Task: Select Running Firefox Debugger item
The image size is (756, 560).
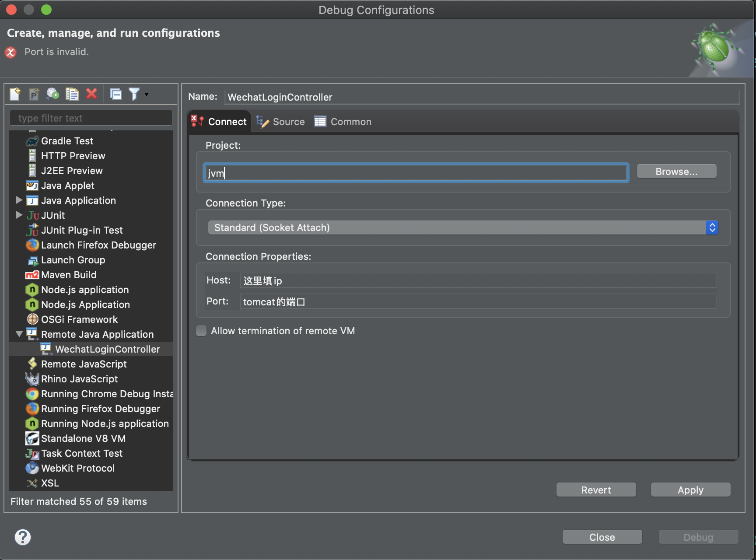Action: (x=101, y=409)
